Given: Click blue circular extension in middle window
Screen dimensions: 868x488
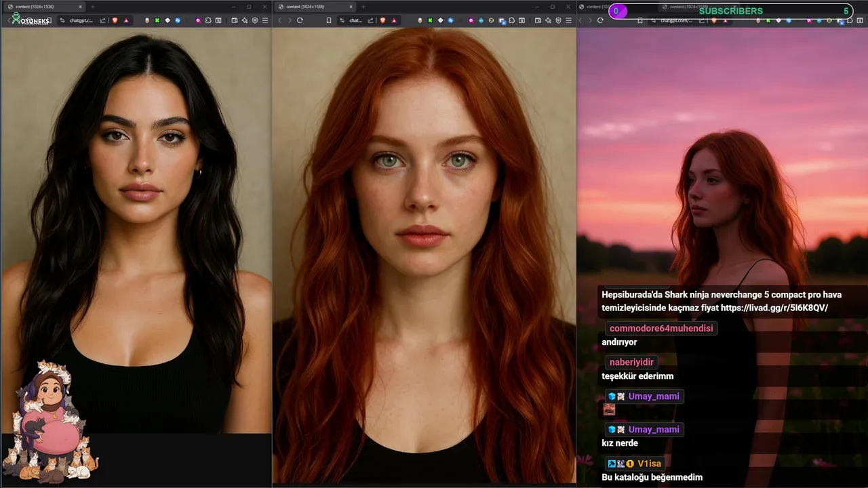Looking at the screenshot, I should [450, 20].
